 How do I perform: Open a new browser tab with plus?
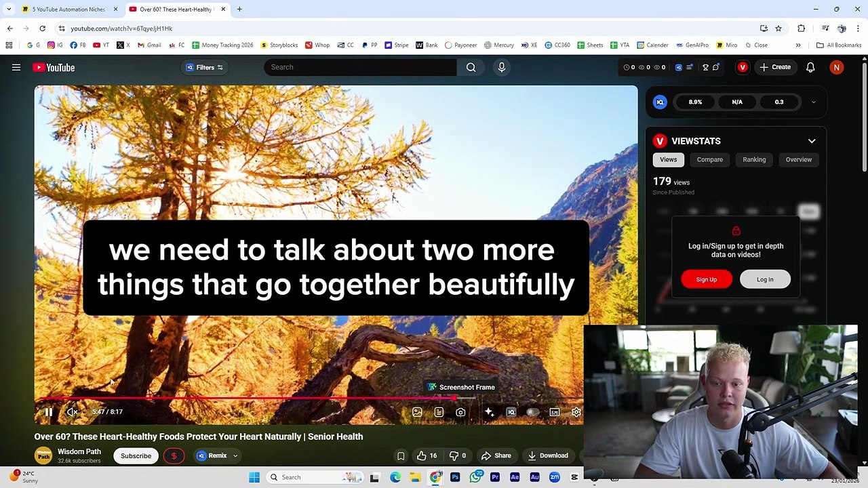click(239, 9)
